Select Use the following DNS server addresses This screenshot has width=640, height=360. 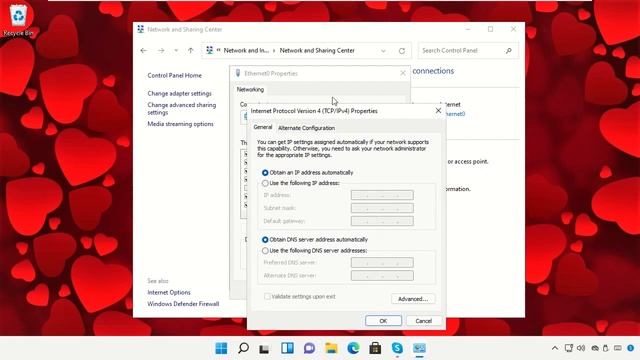tap(314, 251)
